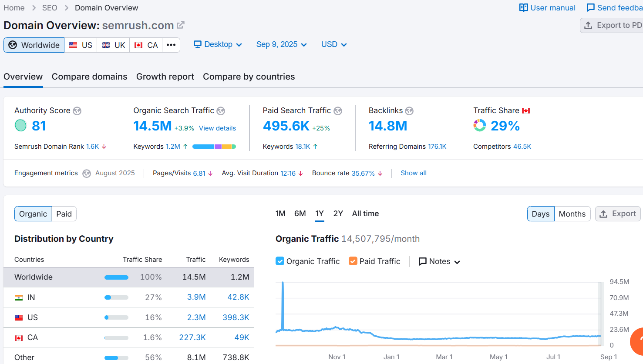The width and height of the screenshot is (643, 364).
Task: Open the Sep 9, 2025 date dropdown
Action: (282, 44)
